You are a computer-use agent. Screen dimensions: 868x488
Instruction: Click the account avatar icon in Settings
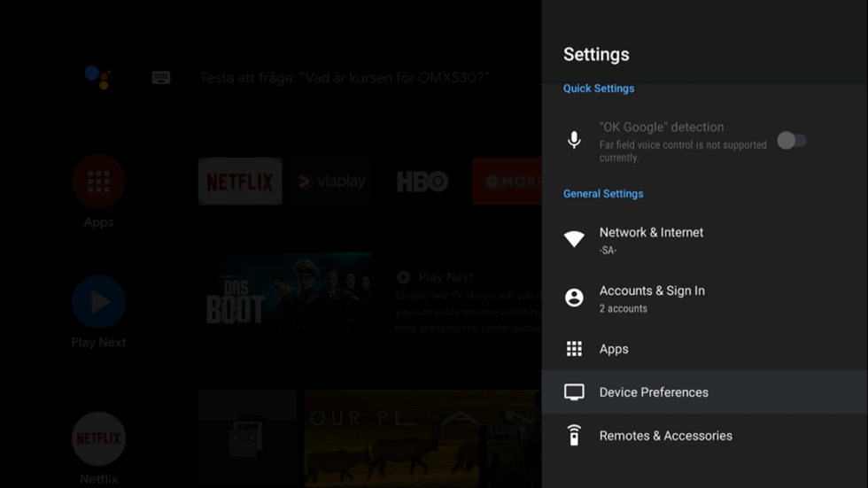(574, 298)
